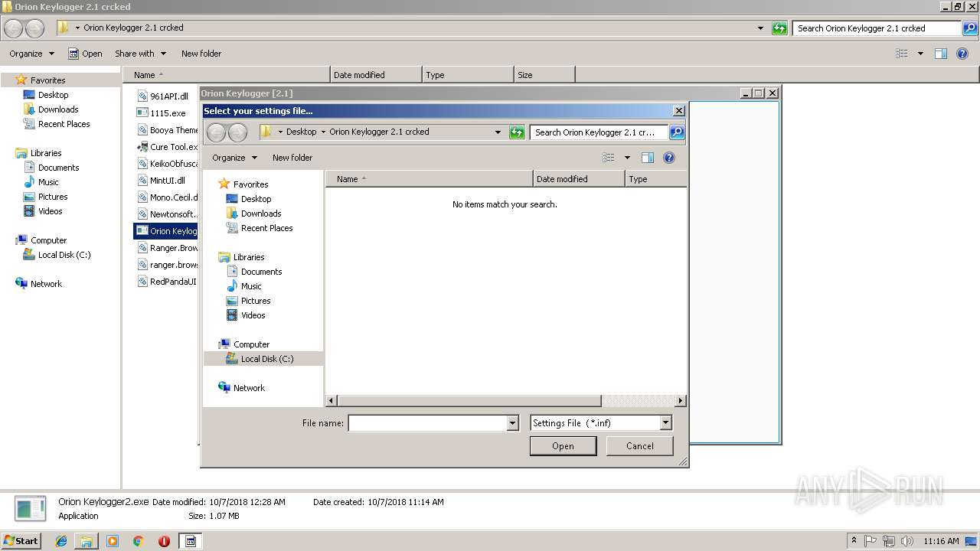Click the Start button
Screen dimensions: 980x551
21,541
